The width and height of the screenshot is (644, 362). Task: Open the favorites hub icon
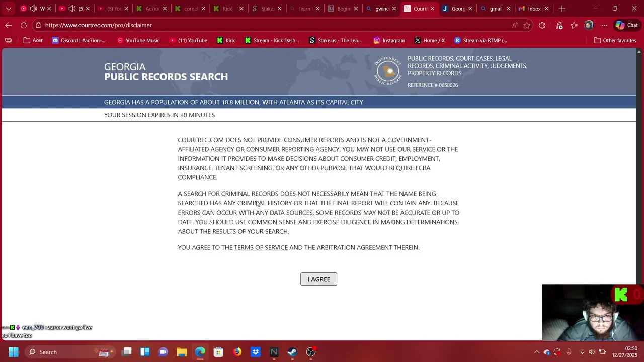(574, 25)
